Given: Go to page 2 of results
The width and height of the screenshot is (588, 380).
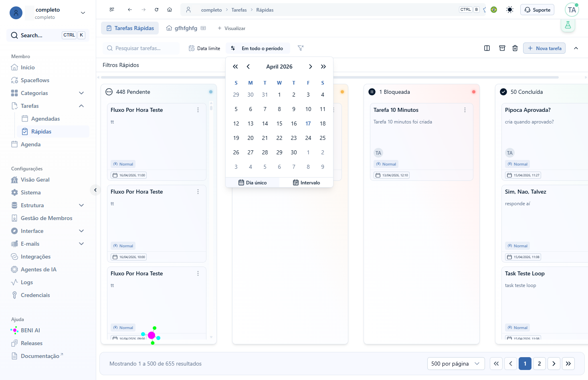Looking at the screenshot, I should click(540, 364).
